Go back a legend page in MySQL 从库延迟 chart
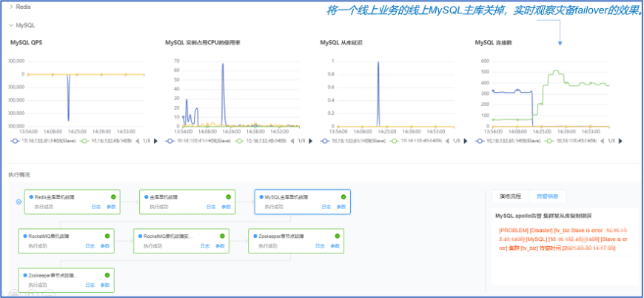This screenshot has width=644, height=298. point(447,141)
